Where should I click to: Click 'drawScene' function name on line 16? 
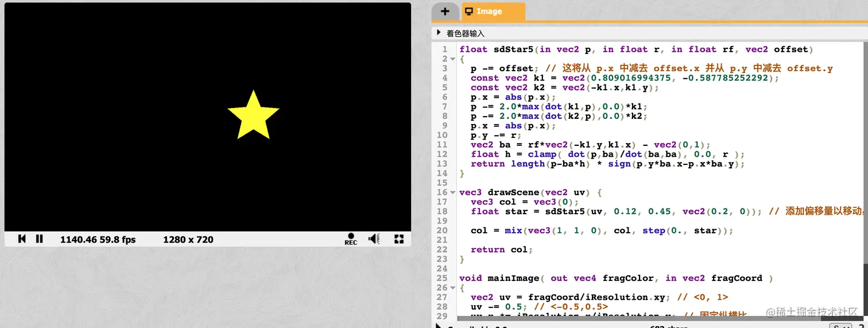click(x=513, y=192)
